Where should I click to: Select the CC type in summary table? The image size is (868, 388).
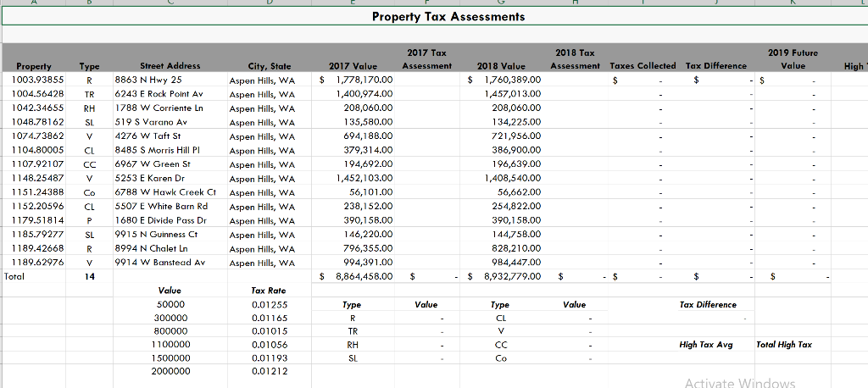[500, 345]
